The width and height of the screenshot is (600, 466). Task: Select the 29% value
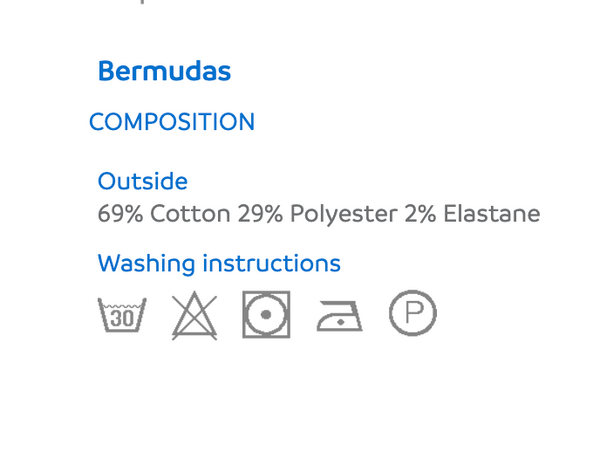pos(260,213)
